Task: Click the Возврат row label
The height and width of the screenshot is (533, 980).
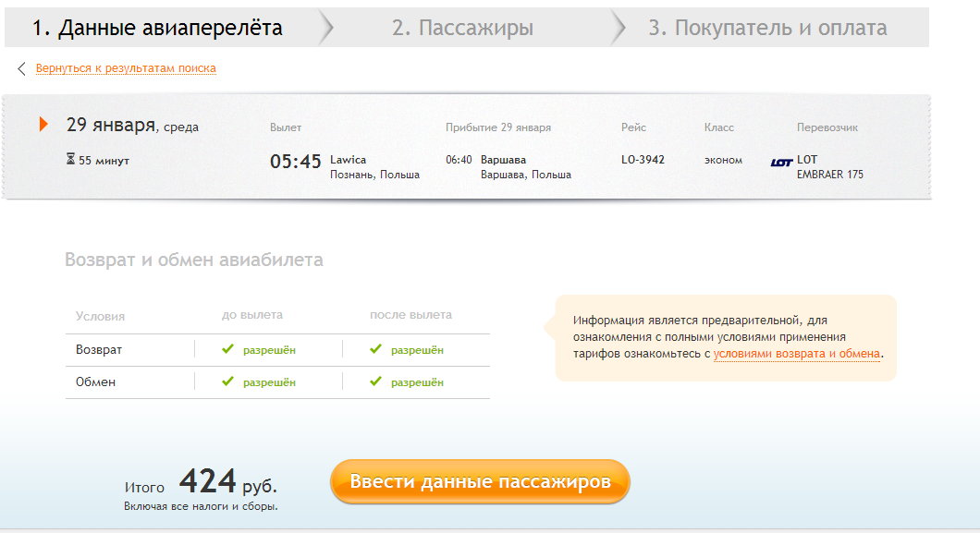Action: (99, 349)
